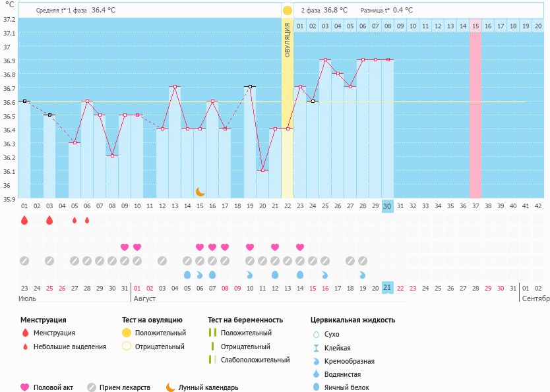550x392 pixels.
Task: Click the moon icon beside Лунный календарь
Action: coord(171,387)
